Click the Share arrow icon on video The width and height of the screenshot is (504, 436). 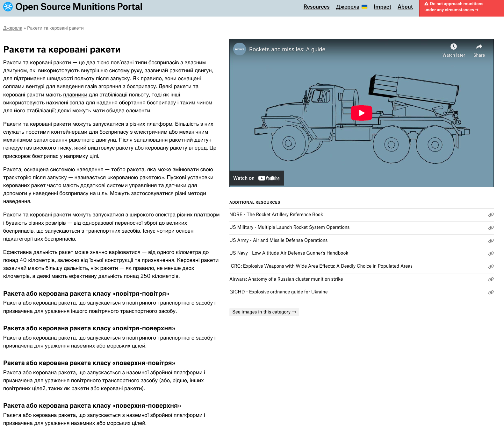479,47
